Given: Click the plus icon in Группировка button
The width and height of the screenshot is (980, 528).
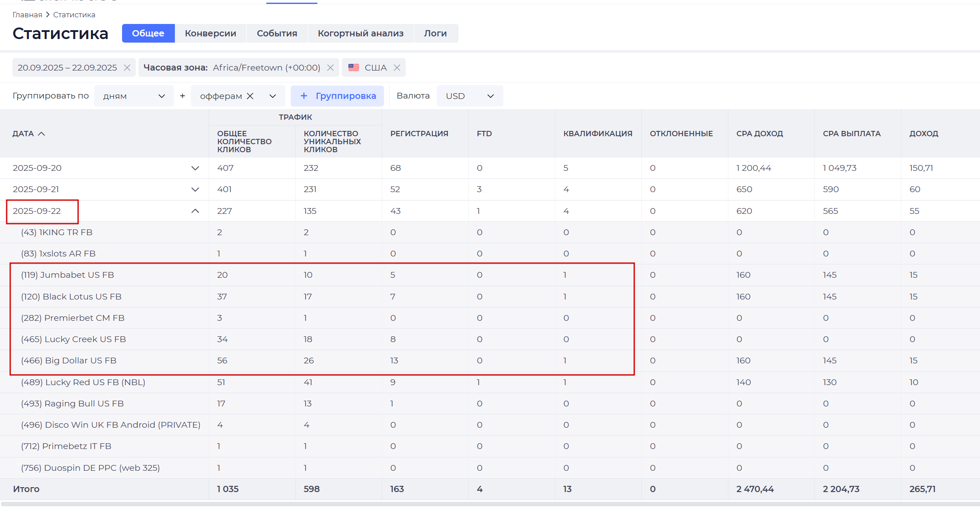Looking at the screenshot, I should click(x=304, y=96).
